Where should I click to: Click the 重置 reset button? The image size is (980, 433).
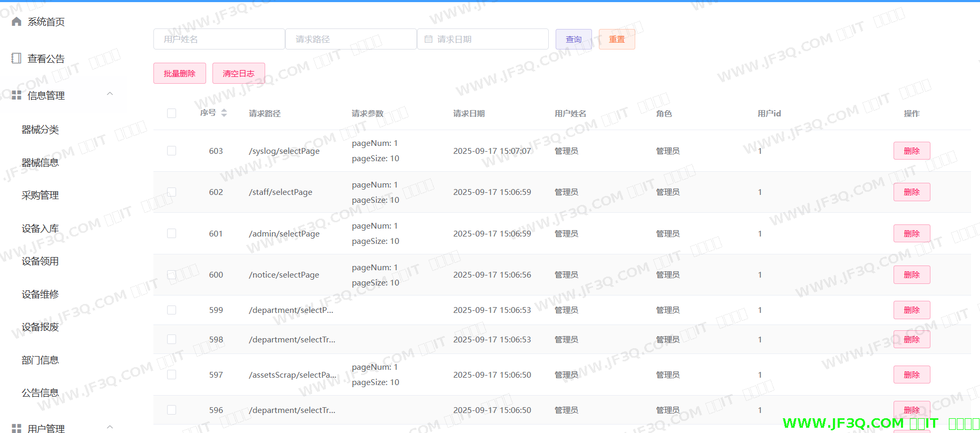tap(616, 40)
